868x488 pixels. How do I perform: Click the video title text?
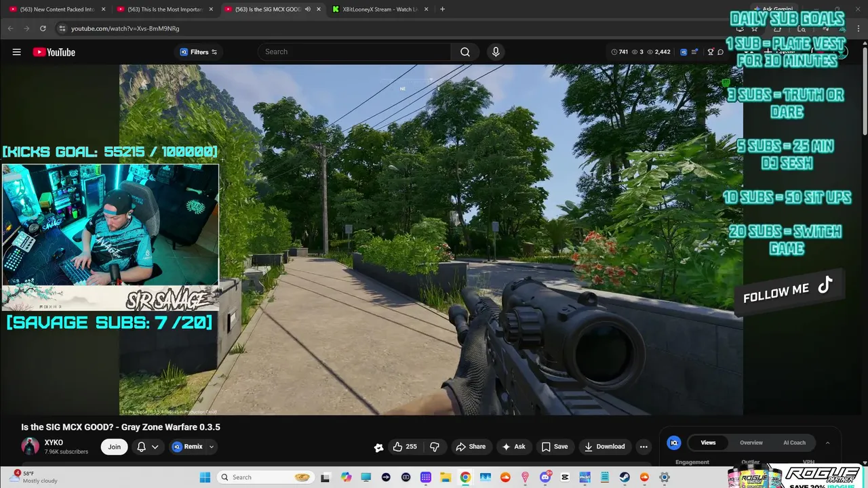pos(121,427)
